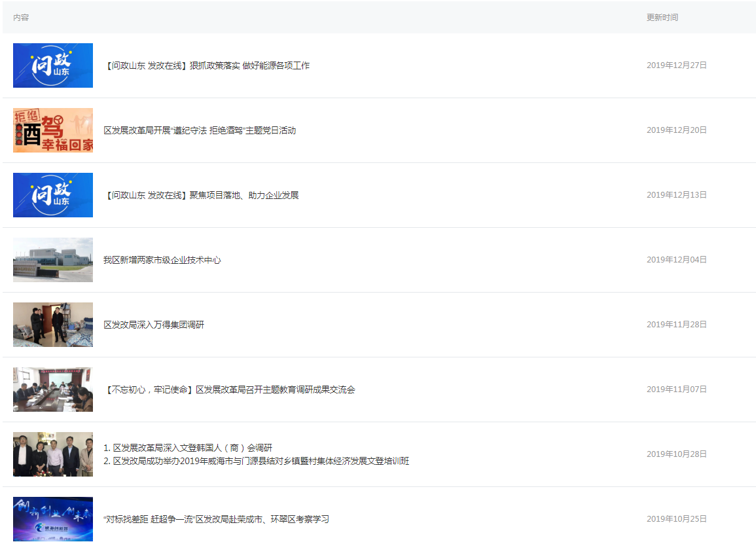This screenshot has height=544, width=756.
Task: Click the 万得集团调研 office photo thumbnail
Action: click(53, 325)
